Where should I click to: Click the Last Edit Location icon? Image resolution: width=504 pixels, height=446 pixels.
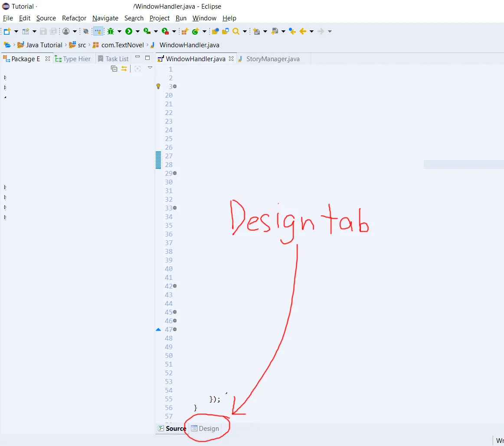coord(292,31)
